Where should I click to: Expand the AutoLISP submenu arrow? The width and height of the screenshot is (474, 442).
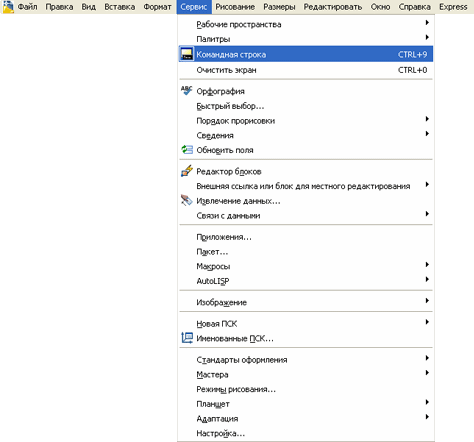pos(427,279)
